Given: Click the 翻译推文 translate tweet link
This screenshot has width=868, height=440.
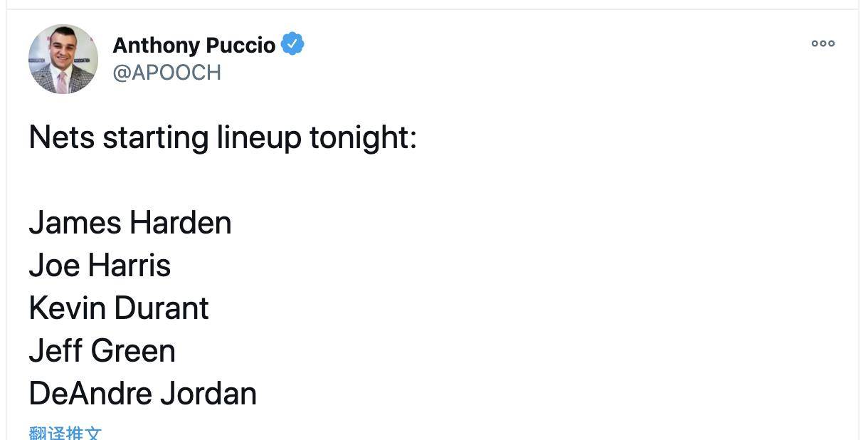Looking at the screenshot, I should coord(65,433).
